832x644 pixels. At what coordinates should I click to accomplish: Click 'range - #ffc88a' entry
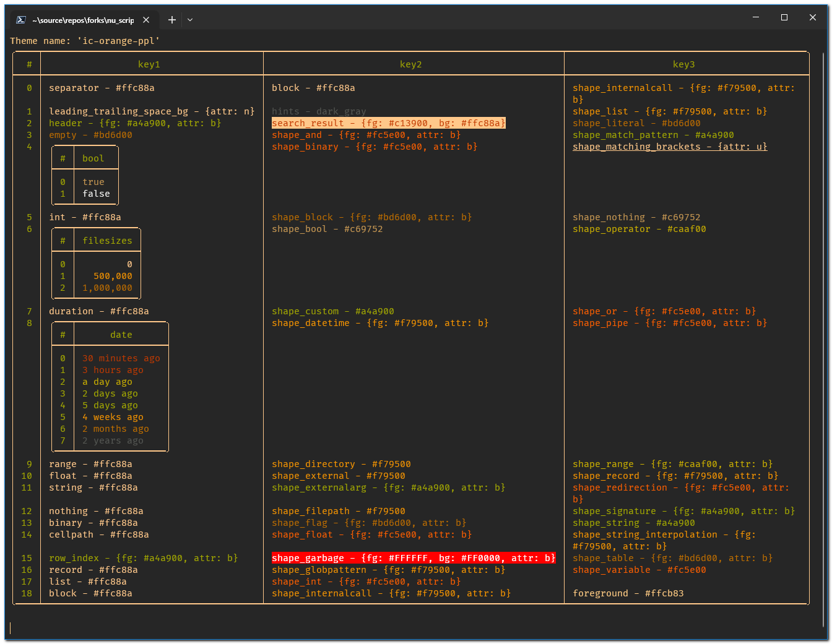pos(90,464)
